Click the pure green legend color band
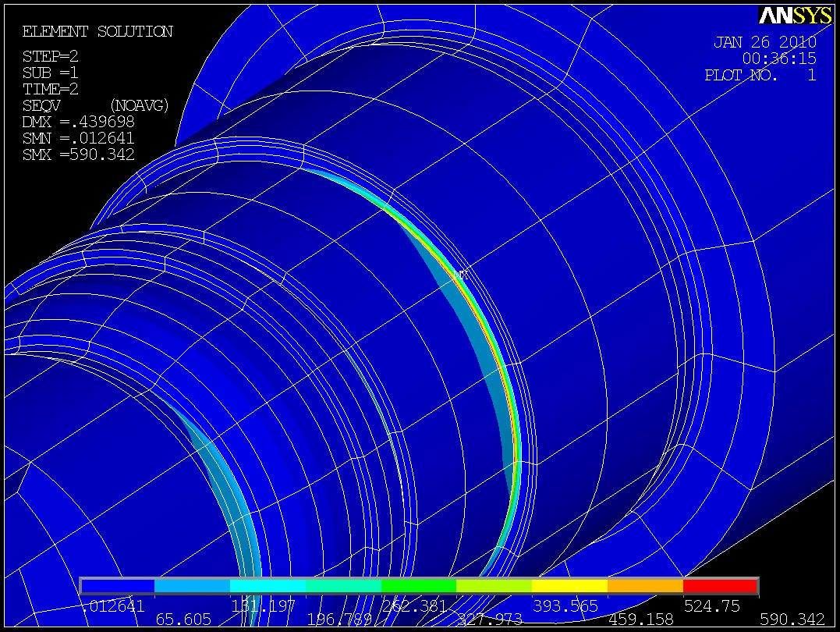The width and height of the screenshot is (840, 632). [418, 586]
